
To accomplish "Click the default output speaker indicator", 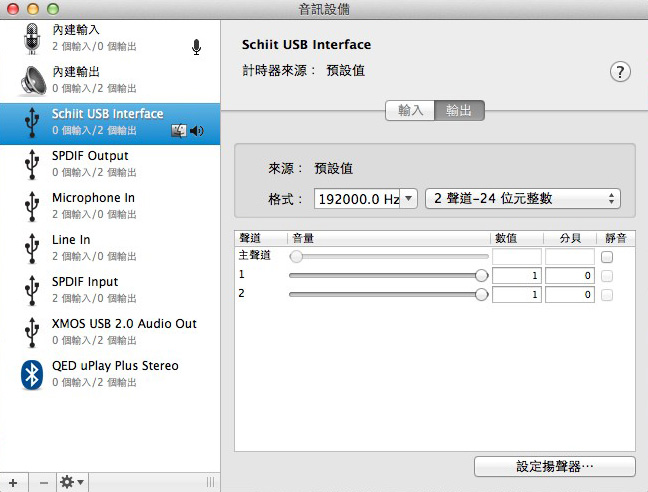I will [x=197, y=131].
